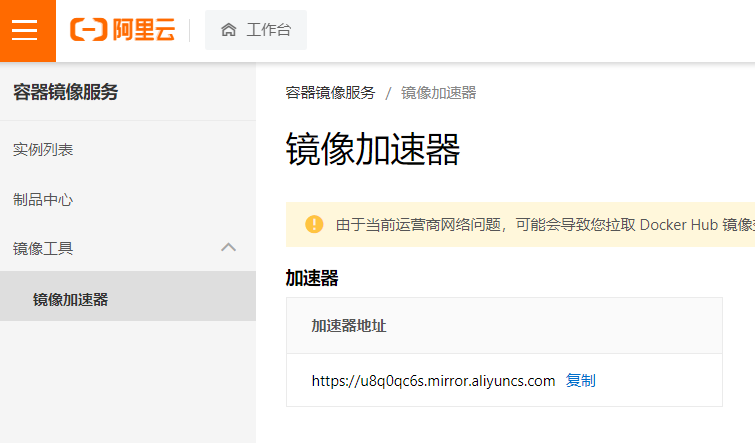The width and height of the screenshot is (755, 443).
Task: Click 复制 to copy accelerator address
Action: click(581, 380)
